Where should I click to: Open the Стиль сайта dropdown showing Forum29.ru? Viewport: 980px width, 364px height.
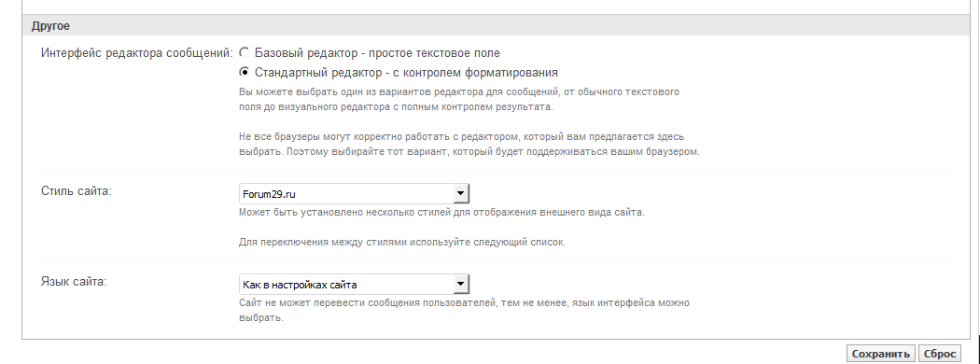pos(354,194)
